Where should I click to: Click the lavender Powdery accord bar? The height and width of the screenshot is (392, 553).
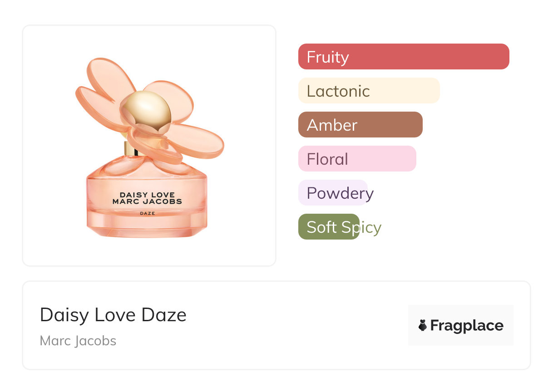coord(333,193)
